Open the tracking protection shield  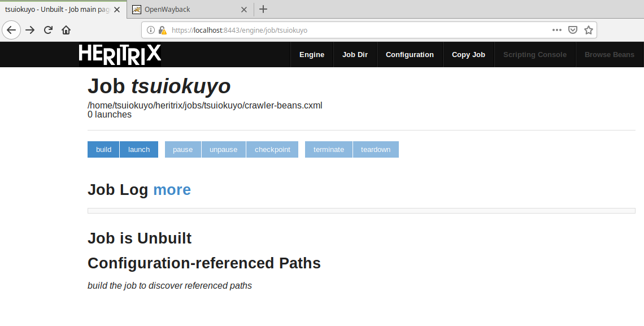573,30
